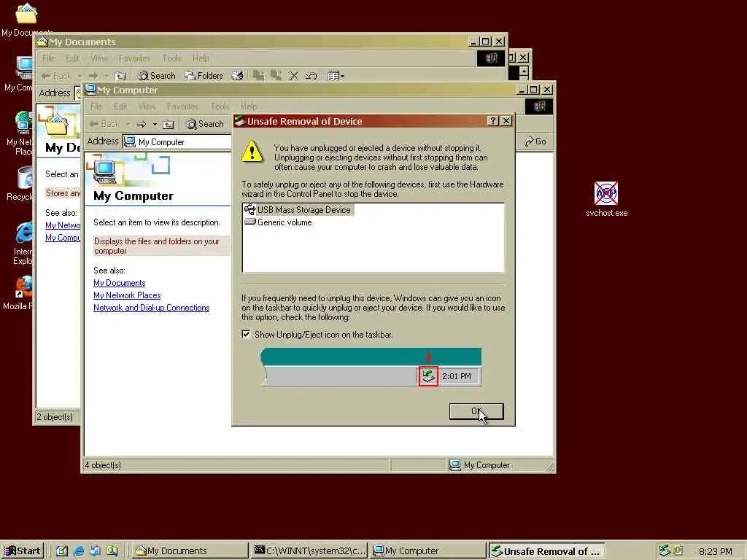Select svchost.exe icon on desktop

(x=606, y=199)
